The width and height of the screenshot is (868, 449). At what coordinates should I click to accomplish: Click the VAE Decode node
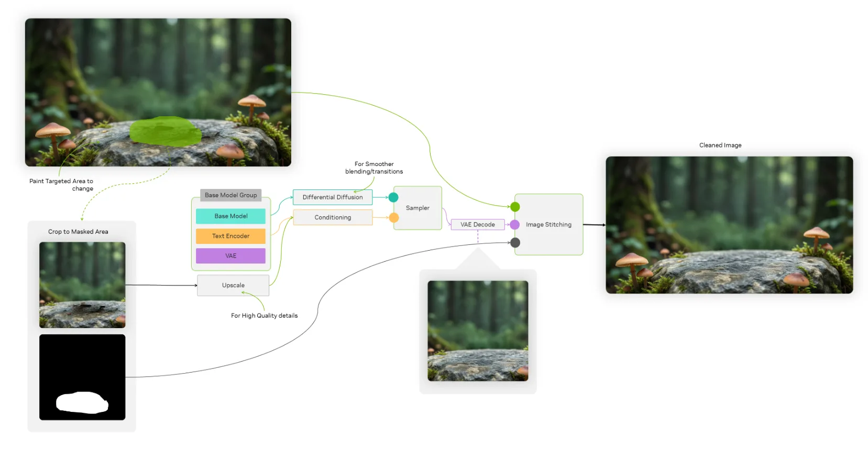pyautogui.click(x=478, y=224)
